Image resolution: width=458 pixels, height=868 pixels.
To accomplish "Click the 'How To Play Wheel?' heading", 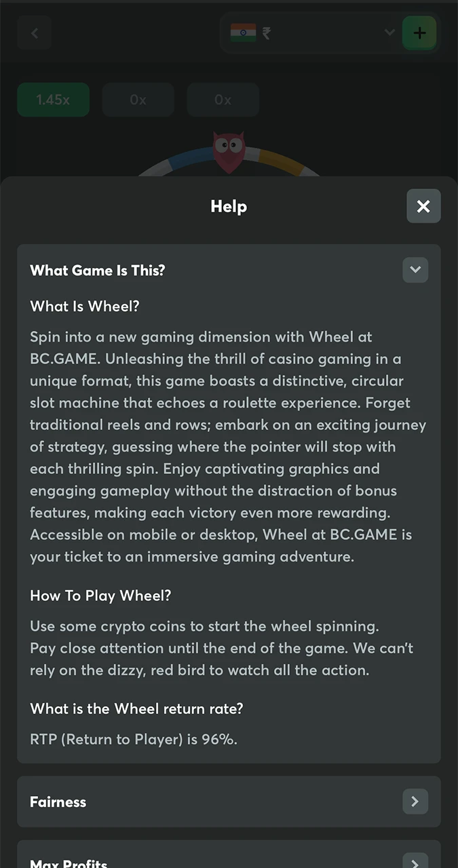I will 100,595.
